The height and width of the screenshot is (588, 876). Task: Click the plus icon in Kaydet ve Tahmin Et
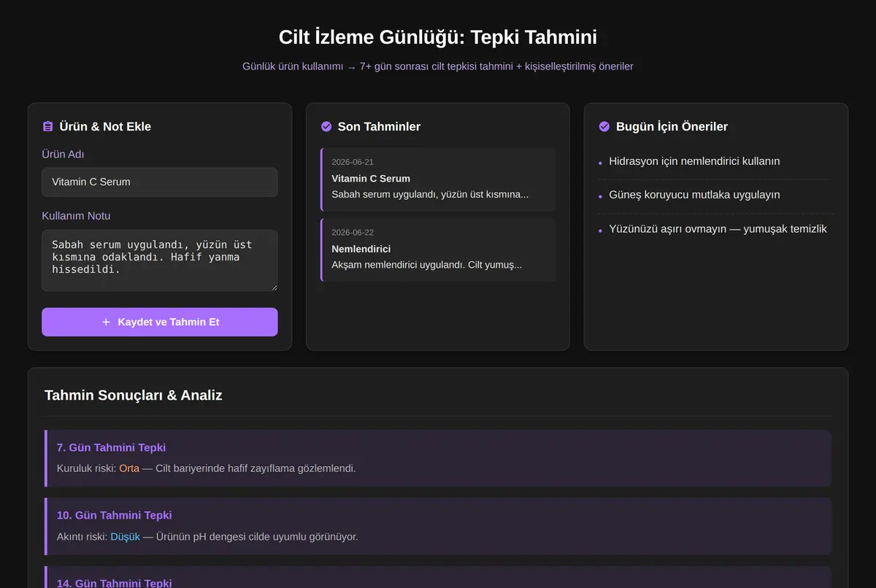pos(106,322)
